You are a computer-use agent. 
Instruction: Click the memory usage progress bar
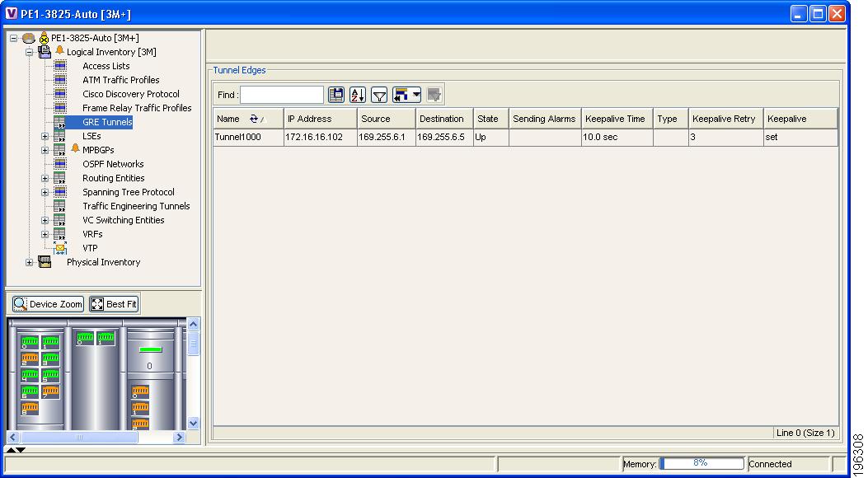[701, 463]
